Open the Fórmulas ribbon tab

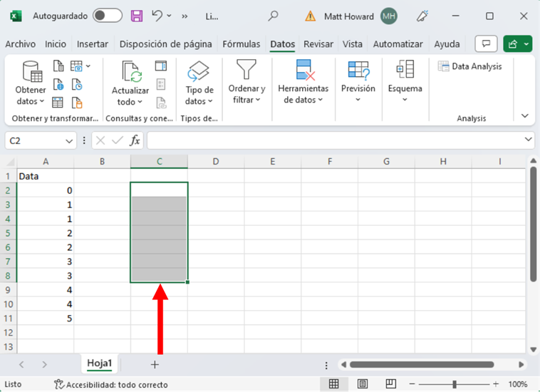point(241,44)
